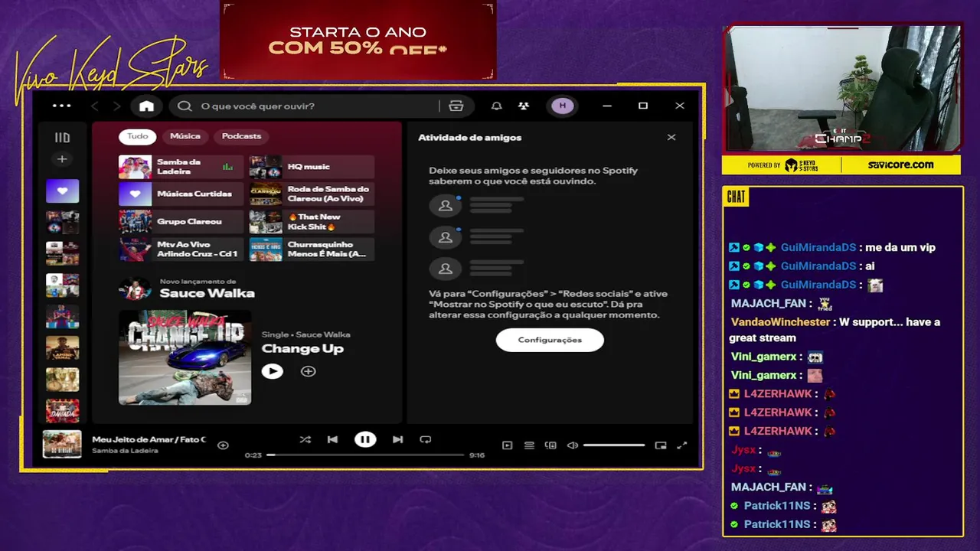Open 'Mtv Ao Vivo Arlindo Cruz' album
The height and width of the screenshot is (551, 980).
click(x=181, y=249)
